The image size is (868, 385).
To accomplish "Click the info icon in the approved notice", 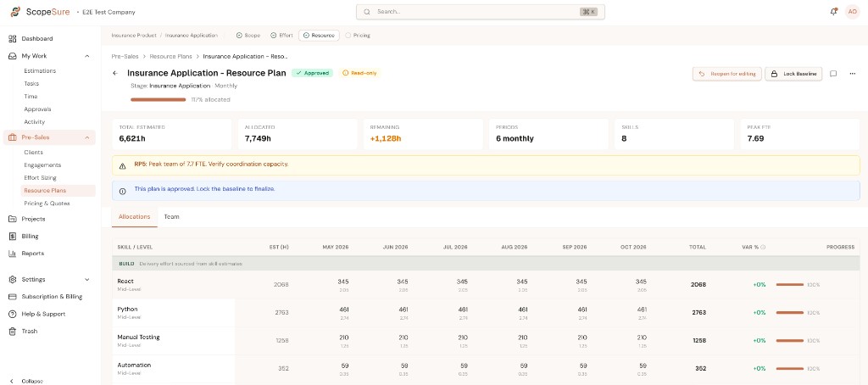I will 123,190.
